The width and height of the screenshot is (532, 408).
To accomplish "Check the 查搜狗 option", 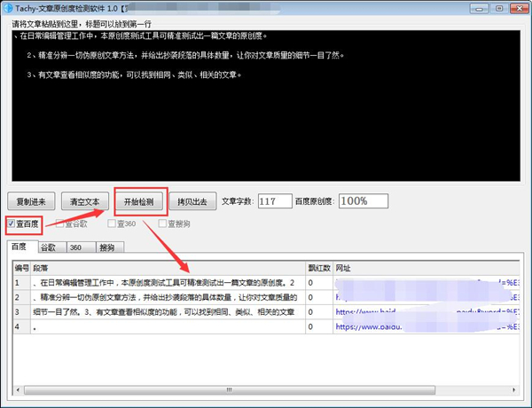I will (x=163, y=224).
